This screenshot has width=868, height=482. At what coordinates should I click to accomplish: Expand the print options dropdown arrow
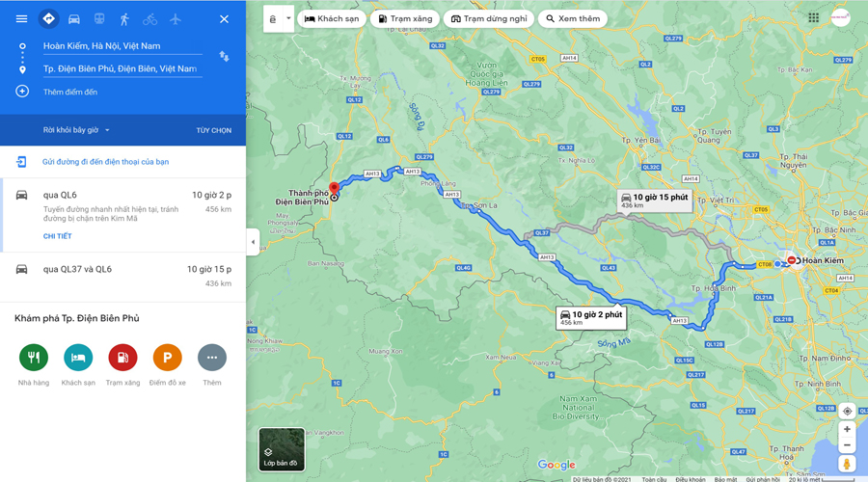tap(288, 18)
